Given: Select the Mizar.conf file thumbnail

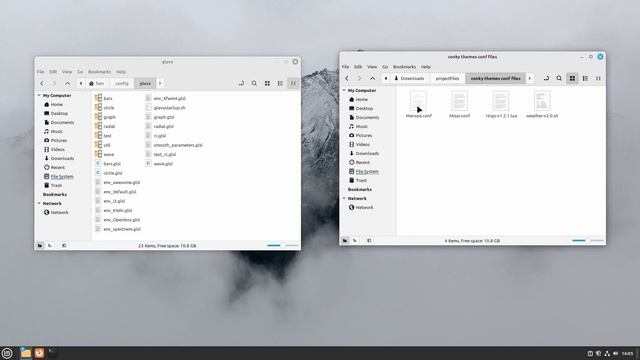Looking at the screenshot, I should [x=460, y=101].
